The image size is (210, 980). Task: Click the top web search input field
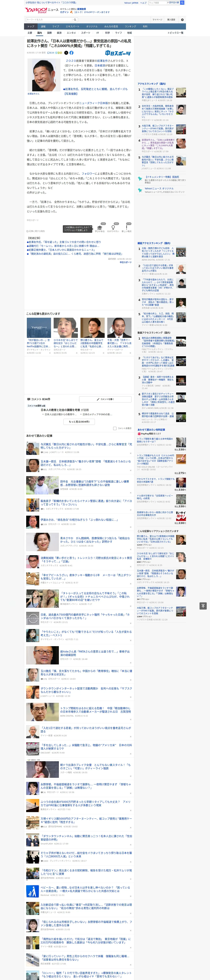(x=157, y=3)
